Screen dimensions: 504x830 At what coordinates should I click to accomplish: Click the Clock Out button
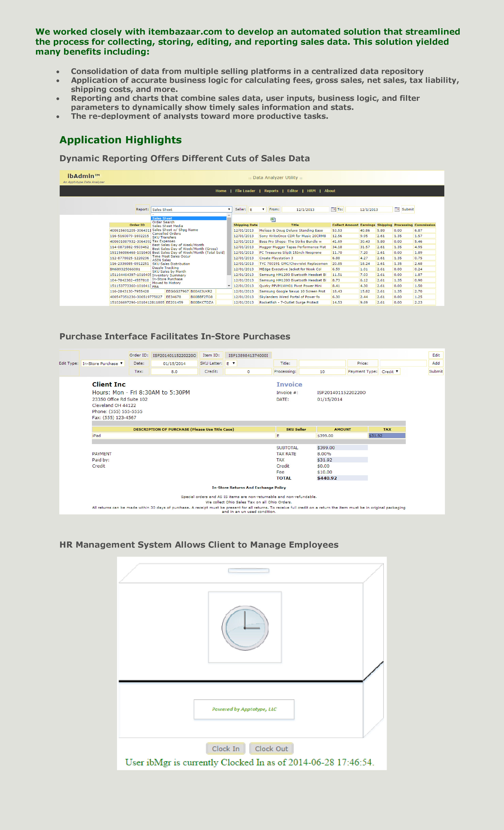pyautogui.click(x=272, y=749)
